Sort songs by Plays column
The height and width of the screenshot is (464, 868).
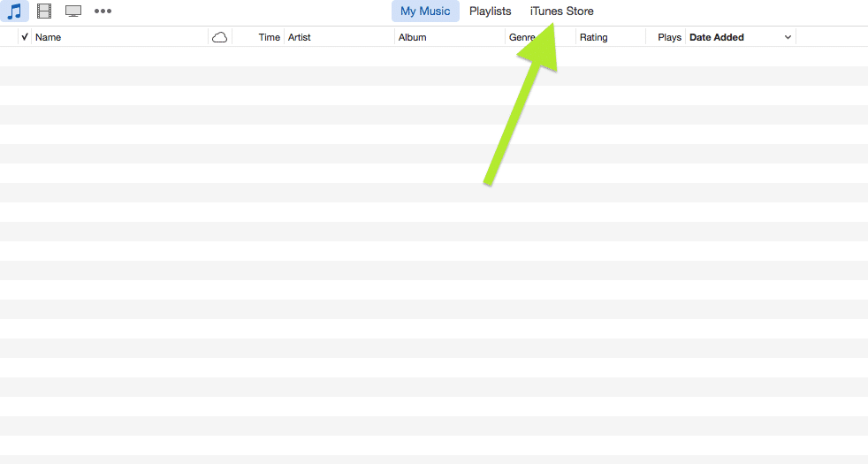click(666, 37)
